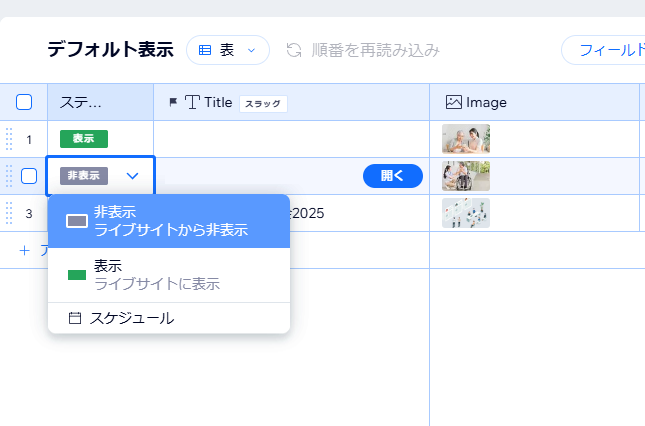Viewport: 645px width, 426px height.
Task: Click the 開く button
Action: [393, 176]
